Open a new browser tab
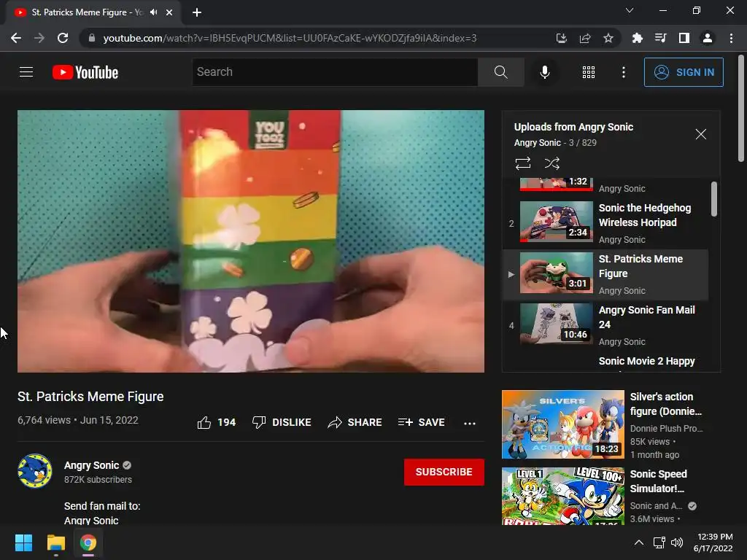Screen dimensions: 747x560 197,12
